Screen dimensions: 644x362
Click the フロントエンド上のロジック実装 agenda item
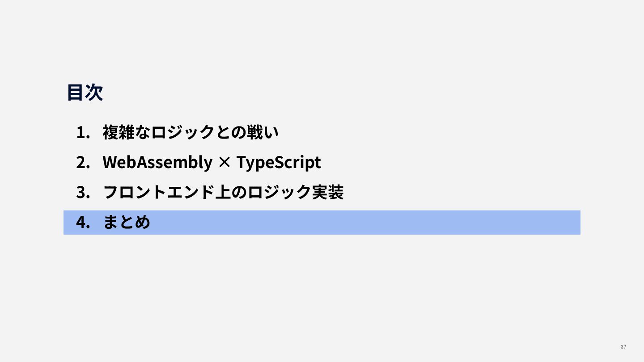(223, 192)
